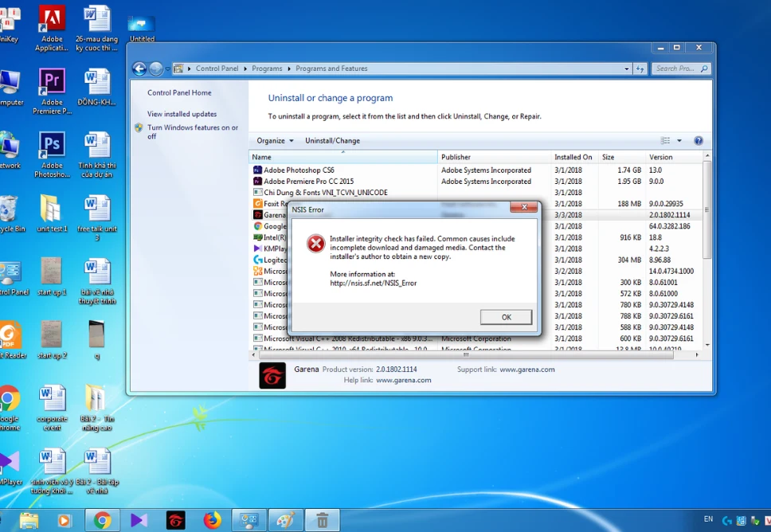
Task: Click the 1.74 GB size cell
Action: pos(629,170)
